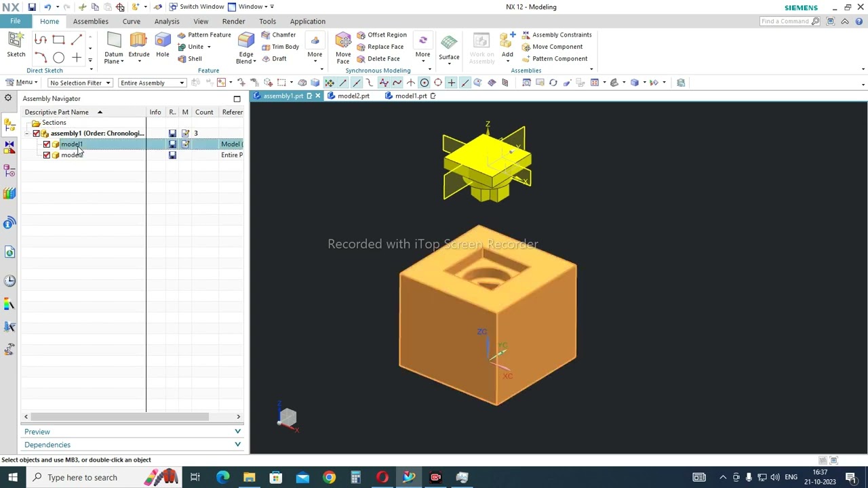
Task: Click Pattern Feature tool
Action: [x=204, y=35]
